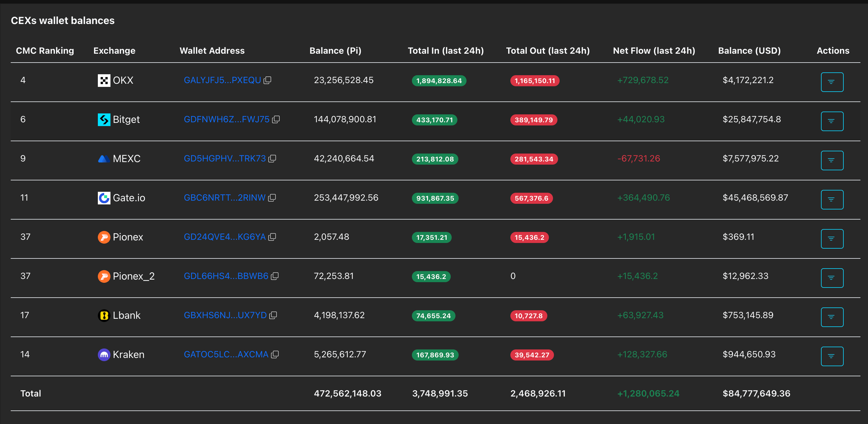
Task: Copy the Gate.io wallet address
Action: coord(271,198)
